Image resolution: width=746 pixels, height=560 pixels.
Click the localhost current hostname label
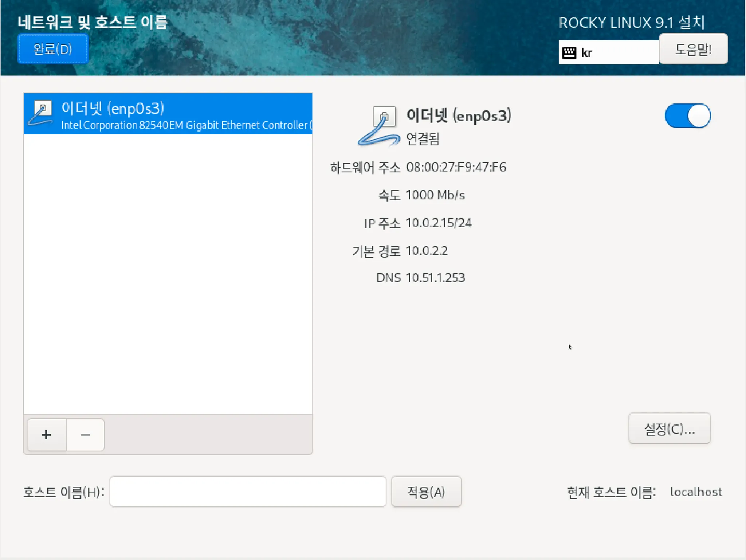(x=696, y=492)
